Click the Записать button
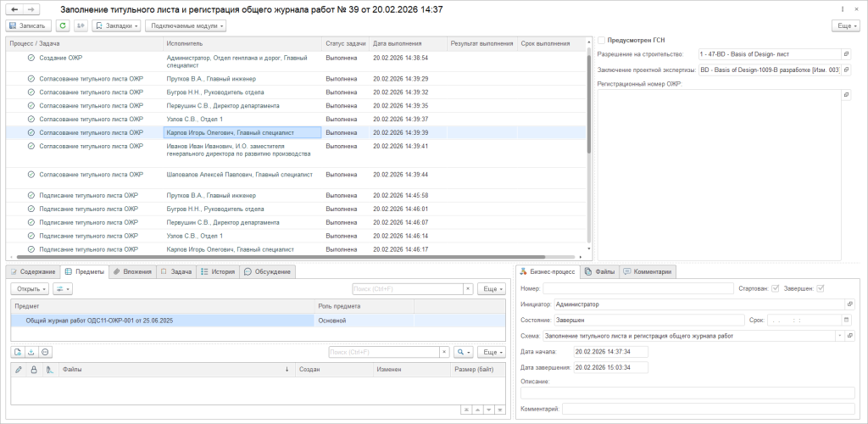Image resolution: width=868 pixels, height=424 pixels. click(x=28, y=25)
